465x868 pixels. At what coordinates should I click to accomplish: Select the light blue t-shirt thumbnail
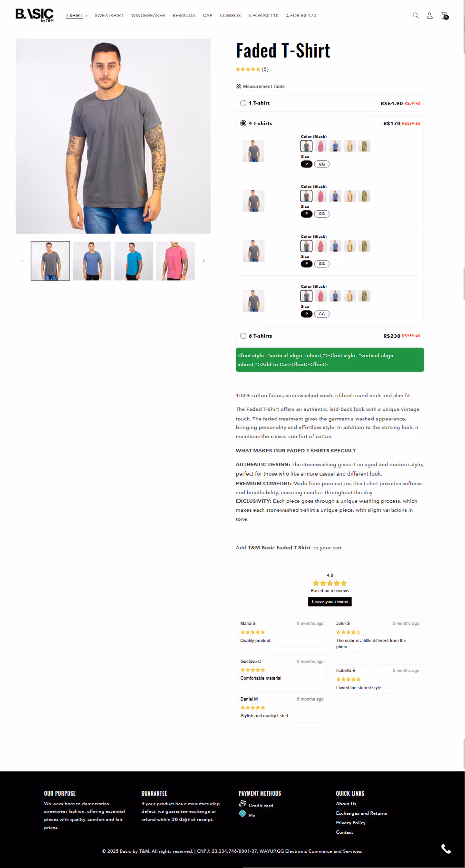134,261
